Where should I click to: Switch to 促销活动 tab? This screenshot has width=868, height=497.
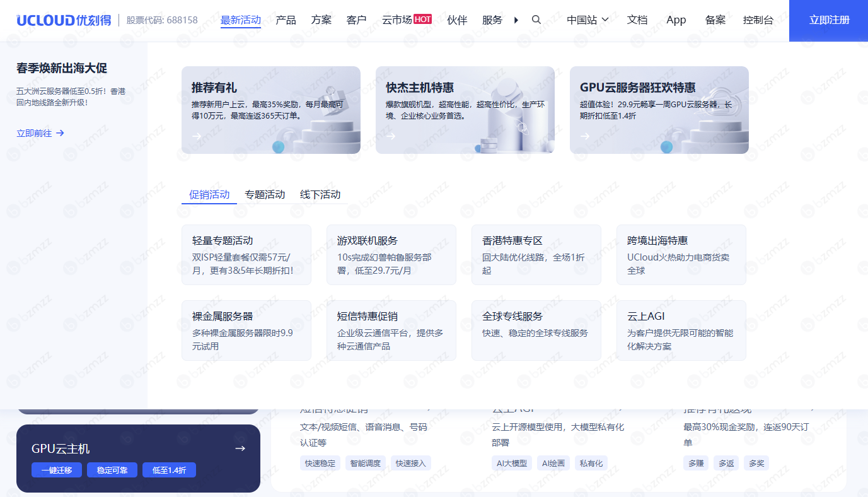(x=209, y=194)
